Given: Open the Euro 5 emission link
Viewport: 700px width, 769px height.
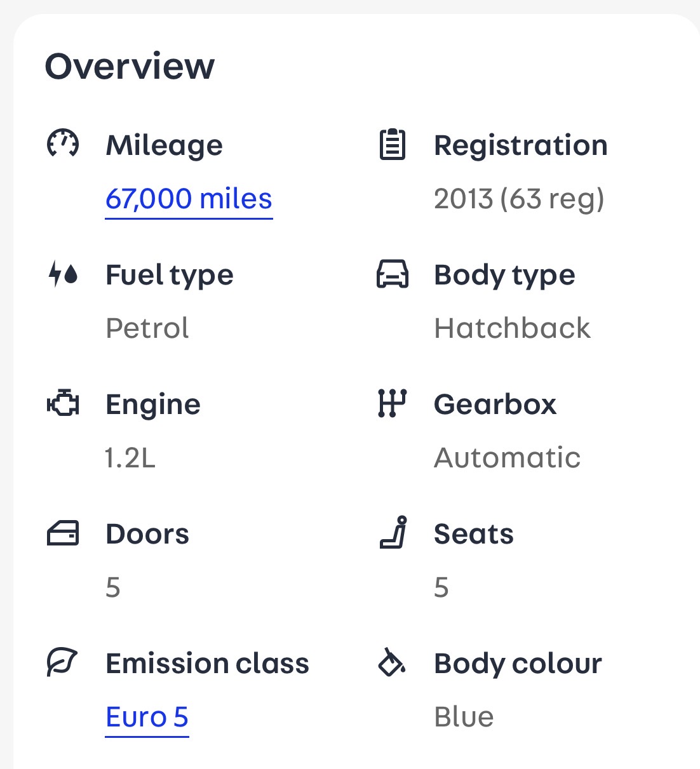Looking at the screenshot, I should [x=147, y=717].
